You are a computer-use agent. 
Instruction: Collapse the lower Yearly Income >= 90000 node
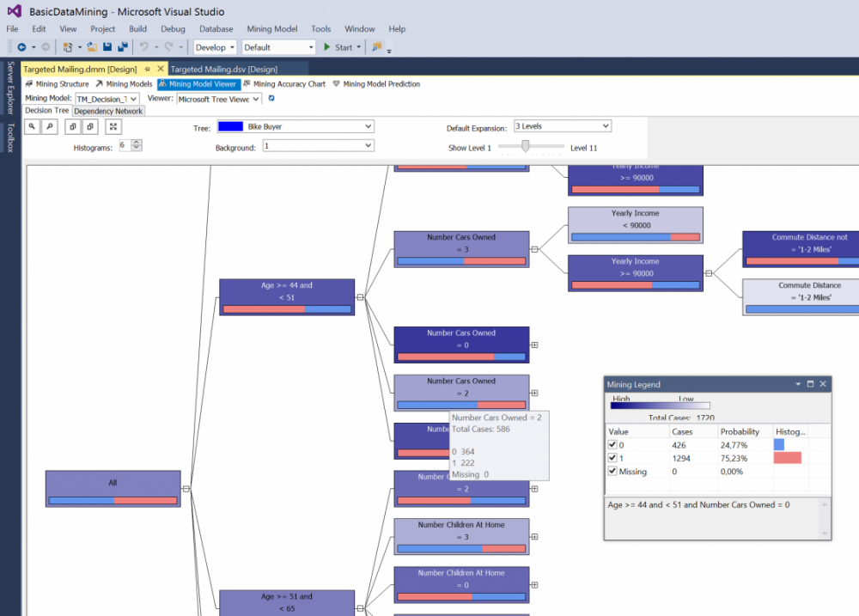pyautogui.click(x=709, y=273)
